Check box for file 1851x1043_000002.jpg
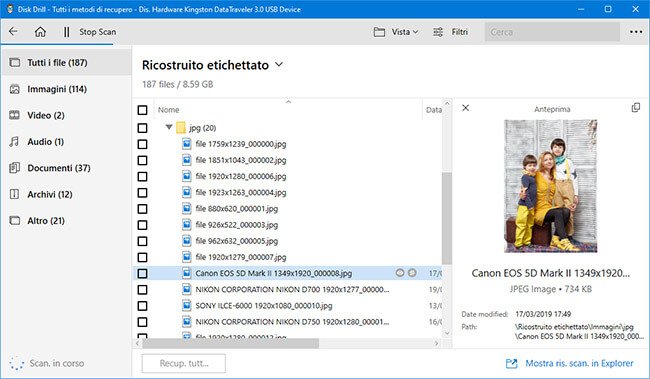The height and width of the screenshot is (379, 650). point(142,160)
